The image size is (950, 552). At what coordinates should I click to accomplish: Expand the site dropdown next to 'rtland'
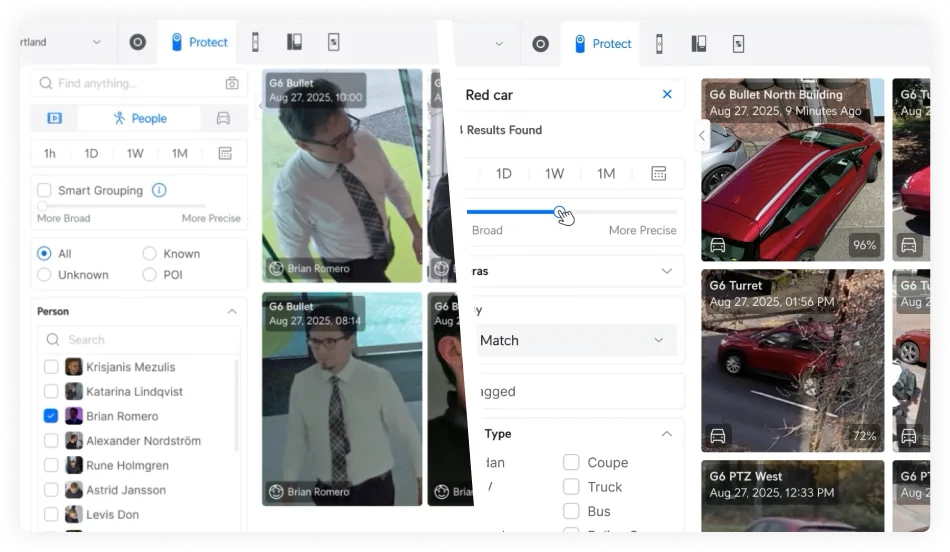pyautogui.click(x=96, y=42)
